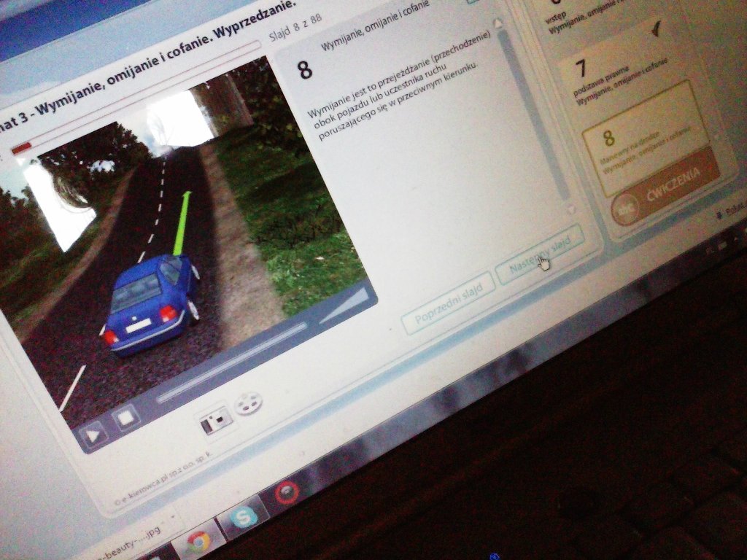
Task: Click the slide text scrollbar track
Action: click(533, 116)
